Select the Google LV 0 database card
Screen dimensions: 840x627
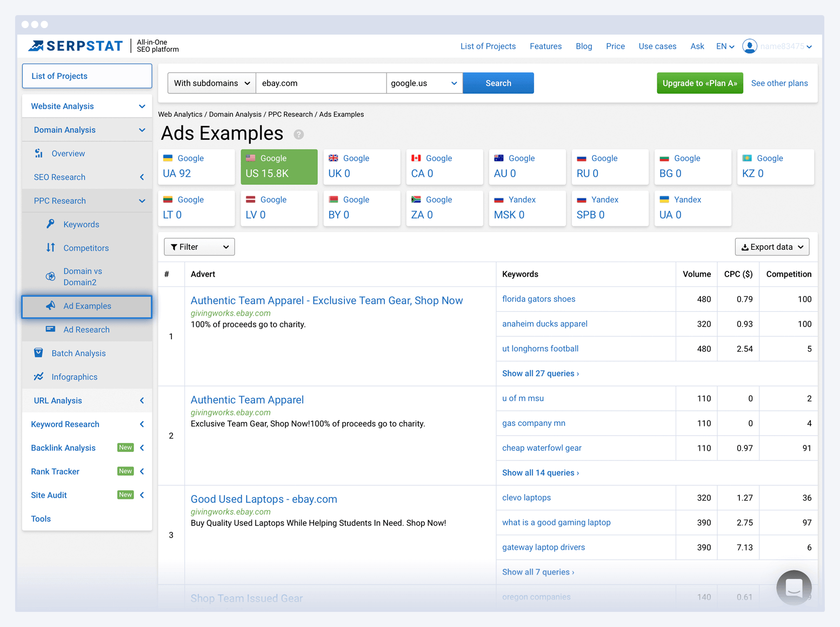[279, 208]
